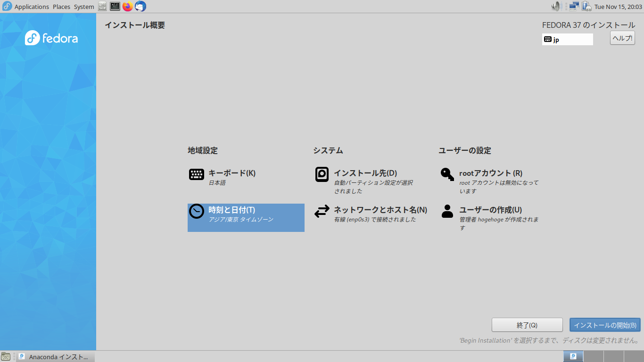Click the Anaconda taskbar window button

tap(56, 356)
